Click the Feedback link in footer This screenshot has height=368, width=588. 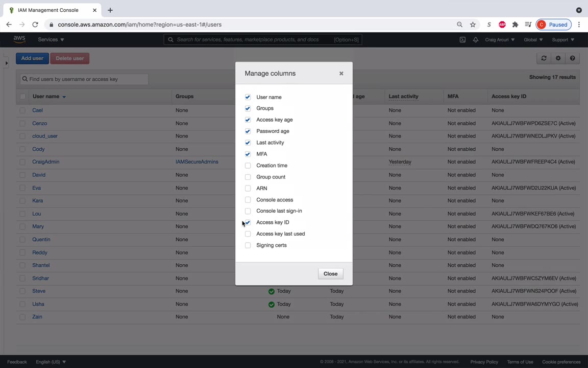point(17,362)
